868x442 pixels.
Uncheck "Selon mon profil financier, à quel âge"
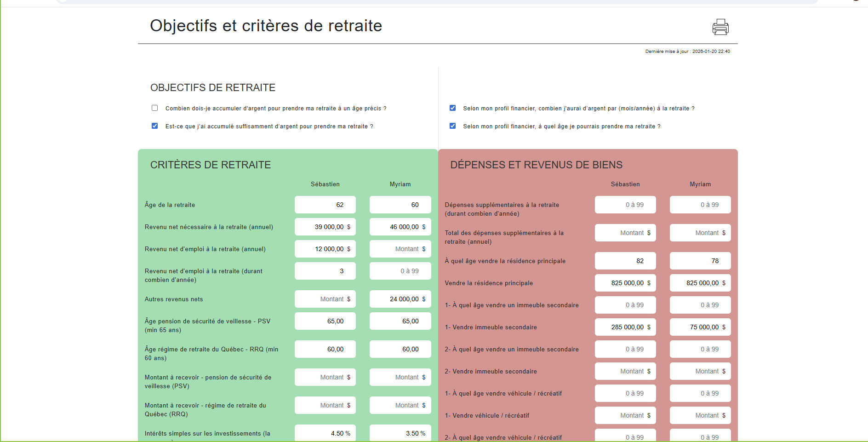point(452,126)
